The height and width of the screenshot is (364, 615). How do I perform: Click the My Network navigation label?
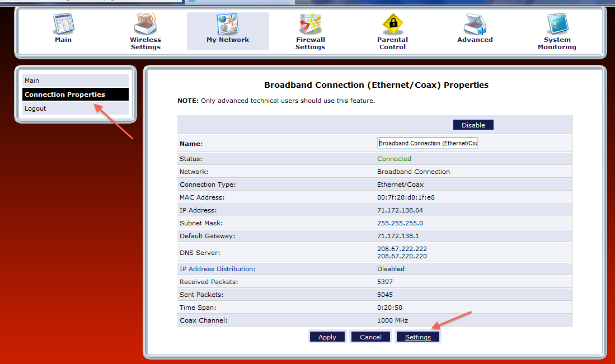click(x=228, y=40)
